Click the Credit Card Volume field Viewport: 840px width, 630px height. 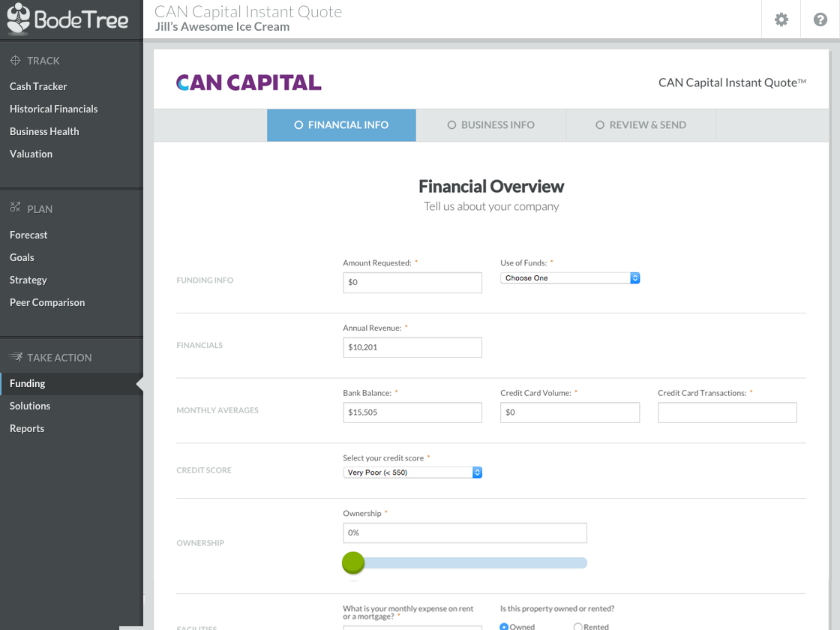point(570,412)
